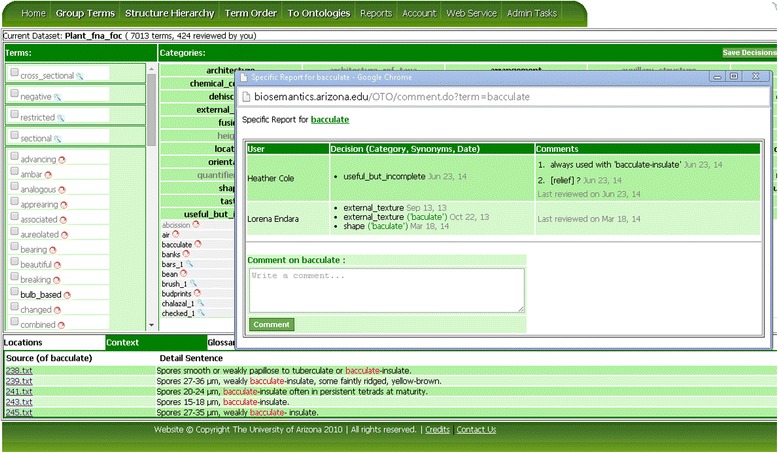Click red report icon next to baculate

pos(197,244)
